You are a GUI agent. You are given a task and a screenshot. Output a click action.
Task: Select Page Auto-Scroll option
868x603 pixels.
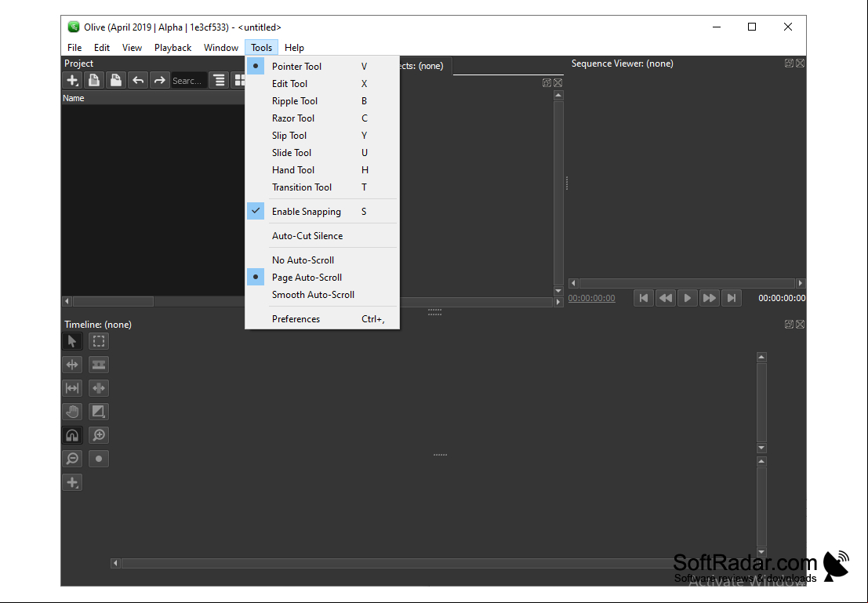point(321,278)
